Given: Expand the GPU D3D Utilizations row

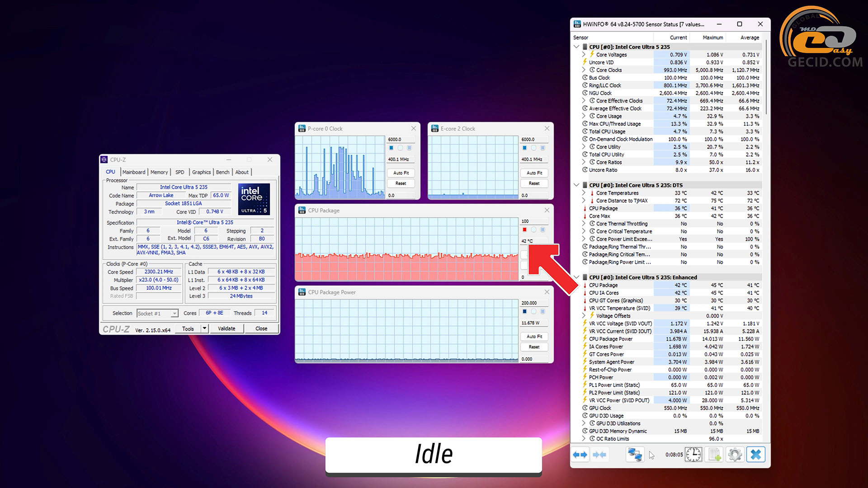Looking at the screenshot, I should click(x=584, y=423).
